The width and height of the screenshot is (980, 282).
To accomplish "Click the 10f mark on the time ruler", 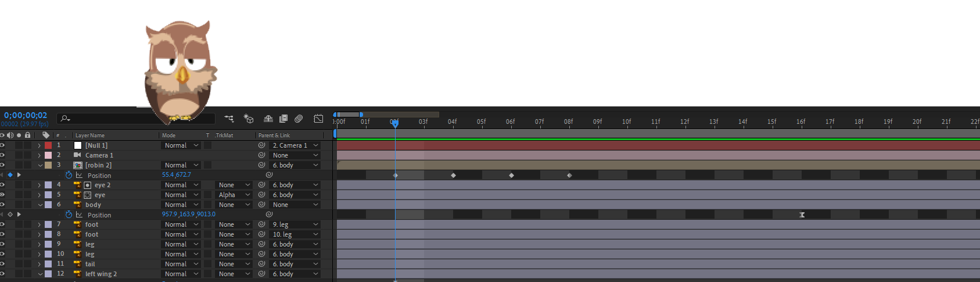I will tap(627, 122).
